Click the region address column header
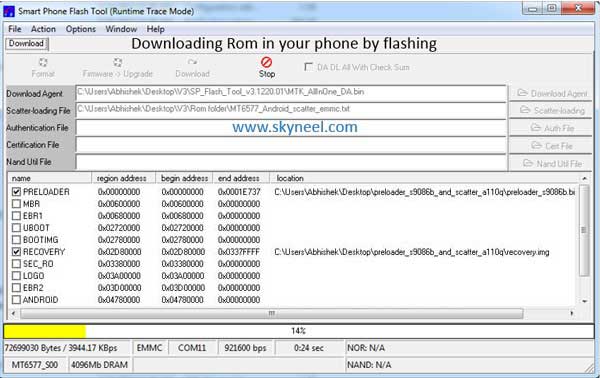600x378 pixels. (124, 178)
